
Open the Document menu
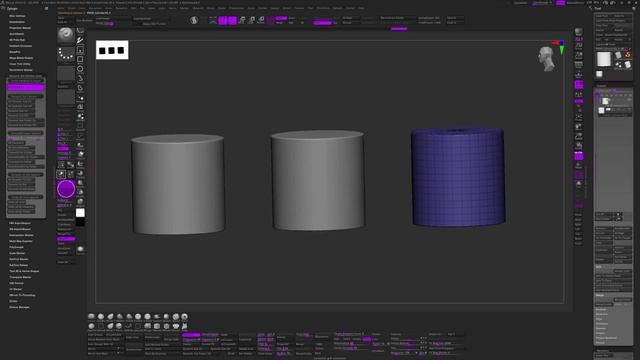pos(96,8)
